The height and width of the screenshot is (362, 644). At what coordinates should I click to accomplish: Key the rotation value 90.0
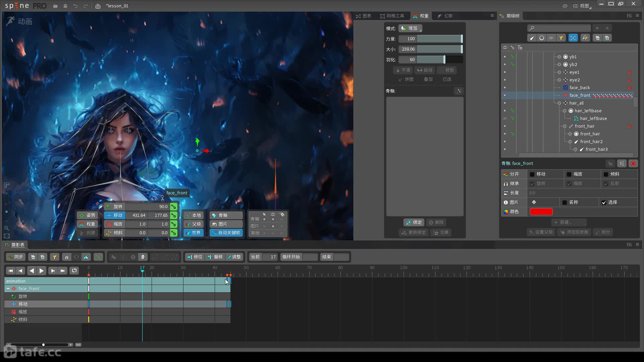point(173,207)
